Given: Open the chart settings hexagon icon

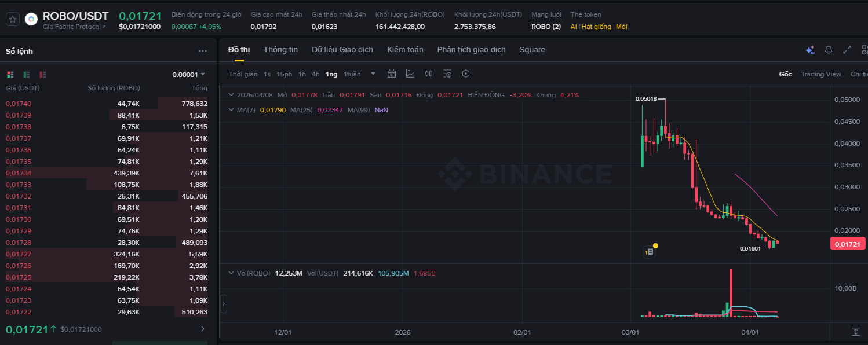Looking at the screenshot, I should point(465,74).
